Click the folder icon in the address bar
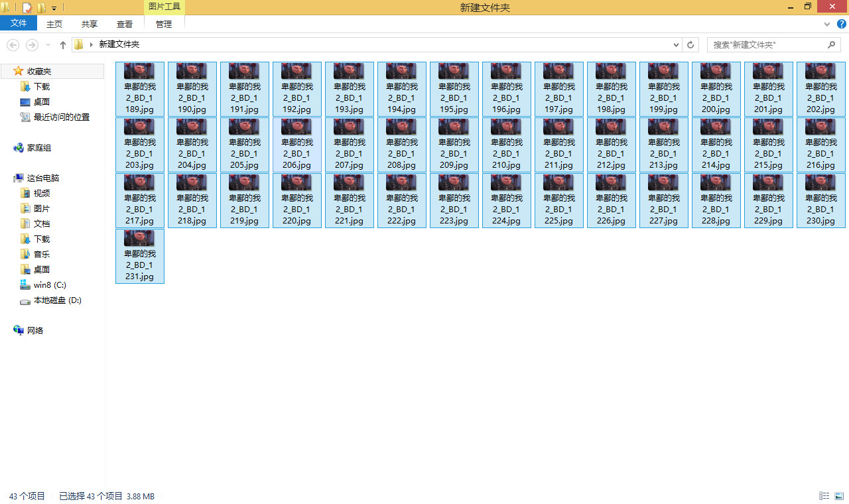849x504 pixels. pyautogui.click(x=78, y=45)
